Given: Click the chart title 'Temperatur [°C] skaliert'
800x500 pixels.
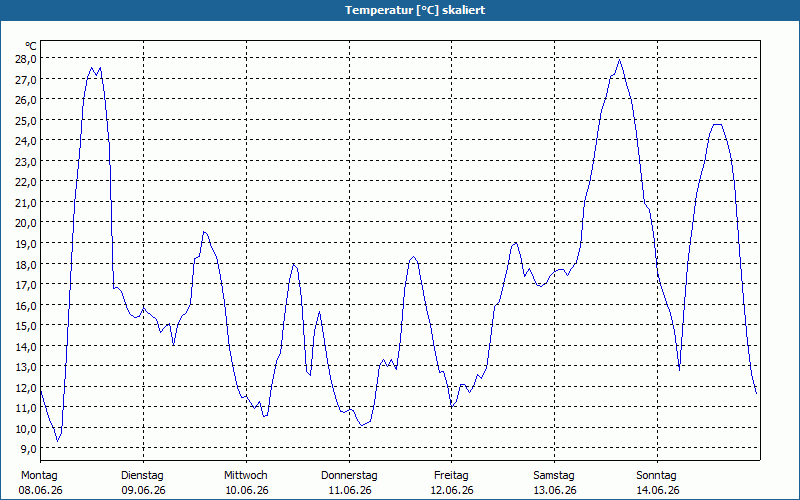Looking at the screenshot, I should click(415, 10).
